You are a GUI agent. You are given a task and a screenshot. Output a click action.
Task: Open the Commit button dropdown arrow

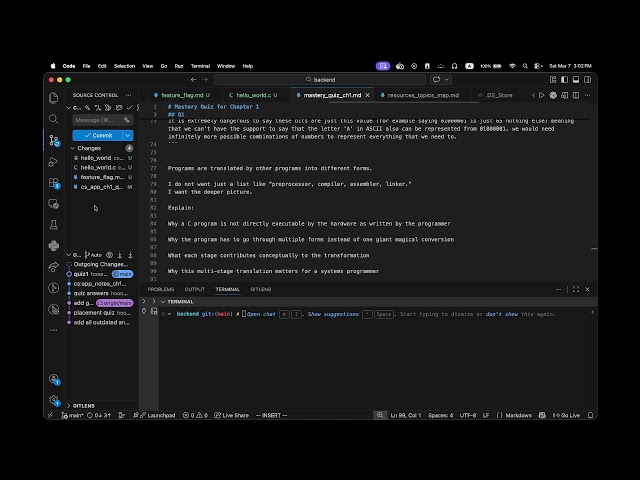click(x=128, y=136)
